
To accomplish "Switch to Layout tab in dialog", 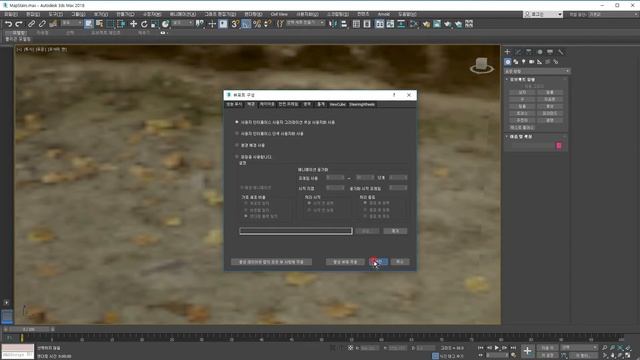I will (x=267, y=104).
